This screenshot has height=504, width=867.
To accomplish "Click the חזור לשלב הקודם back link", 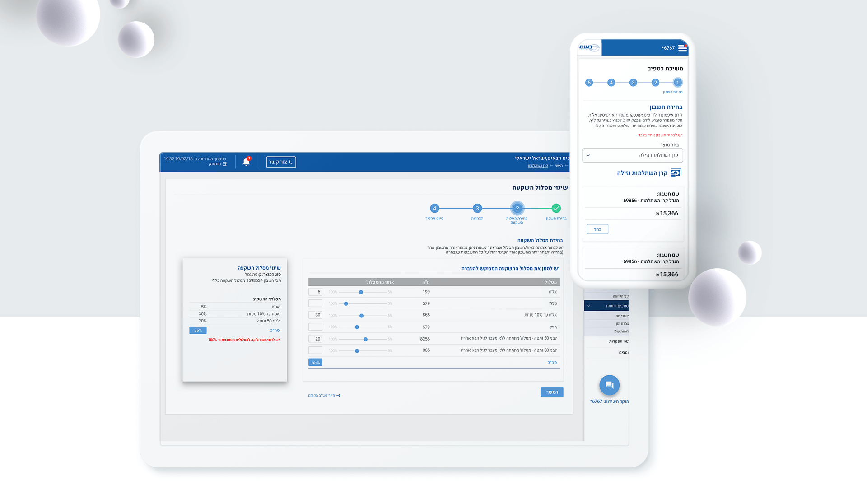I will 324,396.
